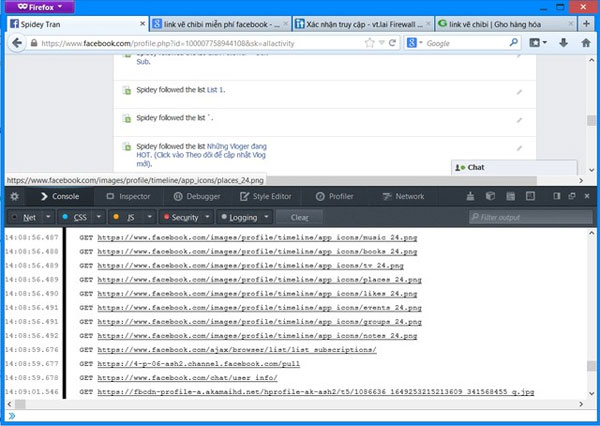Open the downloads arrow button
The image size is (600, 426).
tap(563, 43)
